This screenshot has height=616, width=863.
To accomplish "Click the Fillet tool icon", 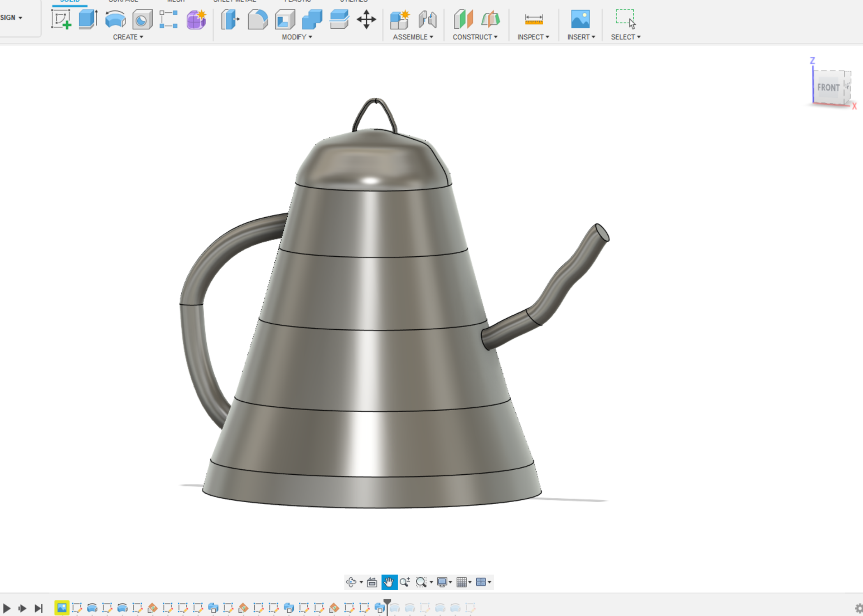I will (258, 19).
